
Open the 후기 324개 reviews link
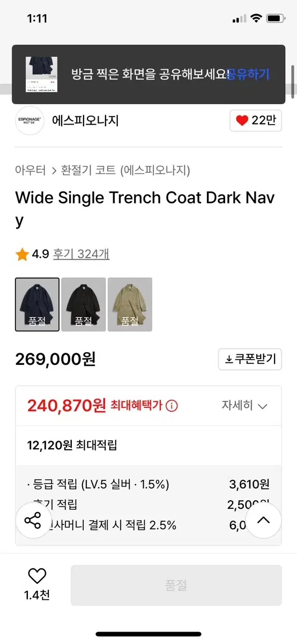coord(81,254)
